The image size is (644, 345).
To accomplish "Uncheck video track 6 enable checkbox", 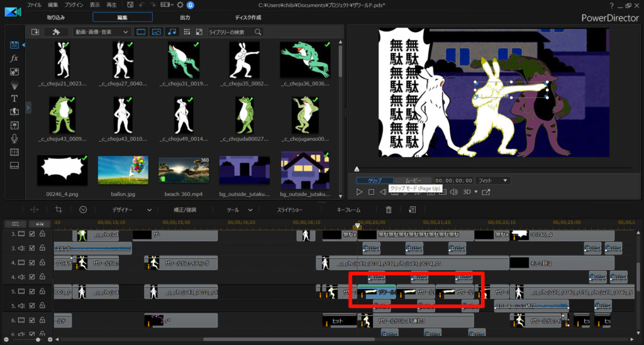I will click(x=31, y=320).
